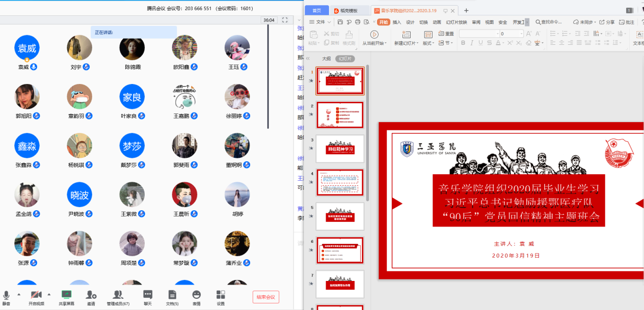Enter full screen in Tencent Meeting
The image size is (644, 310).
pos(285,20)
